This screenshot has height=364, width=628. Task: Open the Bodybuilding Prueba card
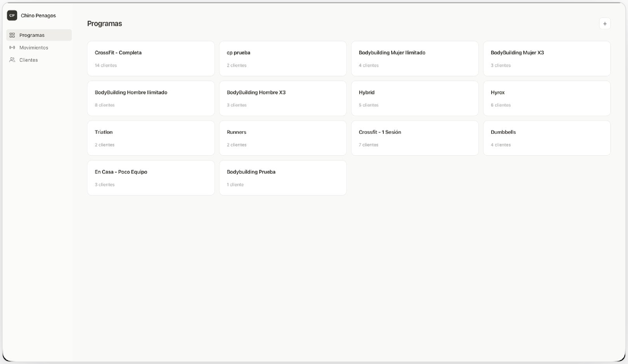[x=283, y=178]
